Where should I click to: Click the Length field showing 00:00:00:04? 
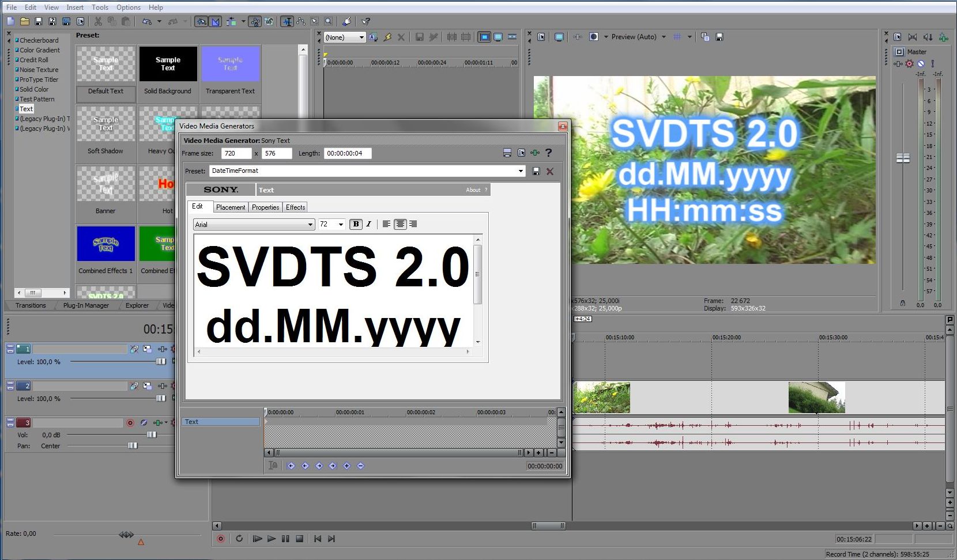[x=348, y=153]
